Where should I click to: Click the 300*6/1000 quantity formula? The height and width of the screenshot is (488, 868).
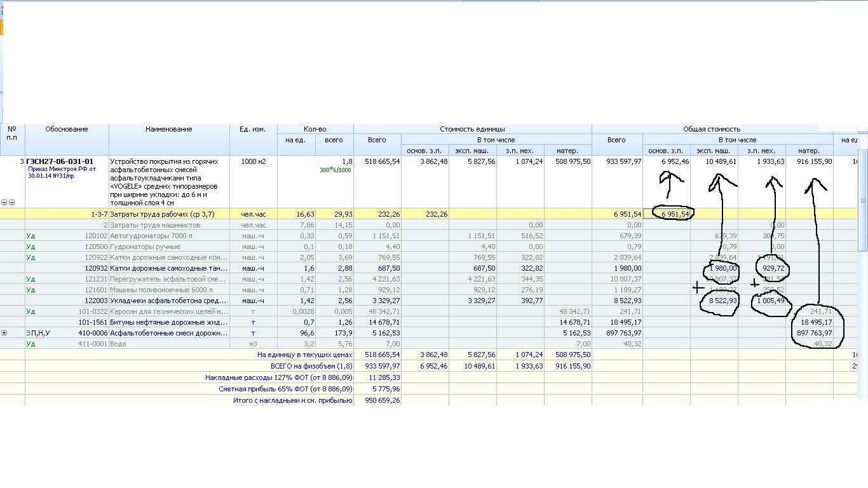pos(336,170)
